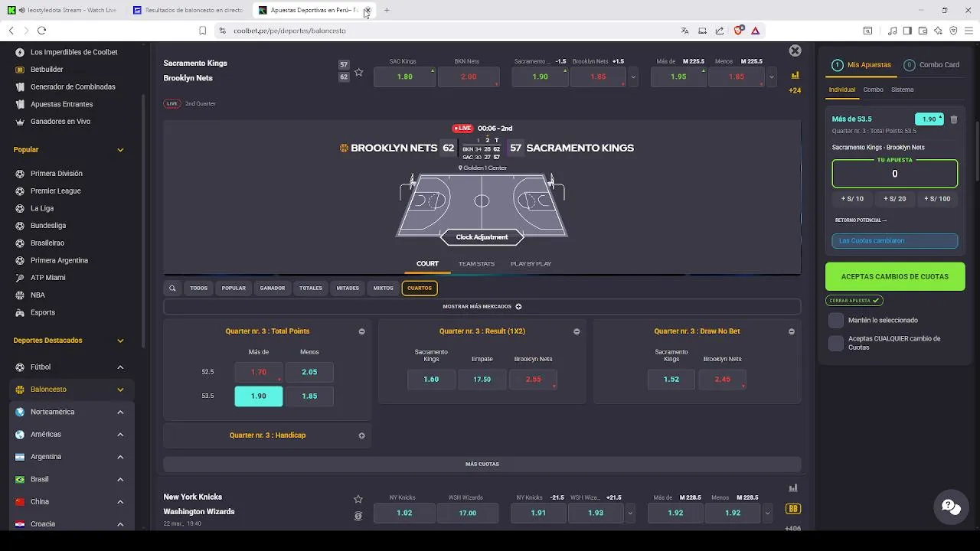Open the Brave Wallet icon

coord(923,31)
